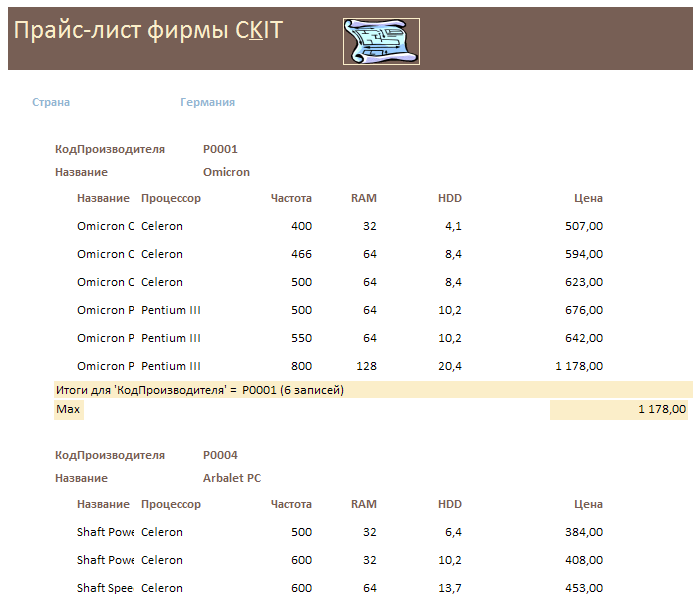Click Celeron in the 594,00 row

pyautogui.click(x=162, y=254)
